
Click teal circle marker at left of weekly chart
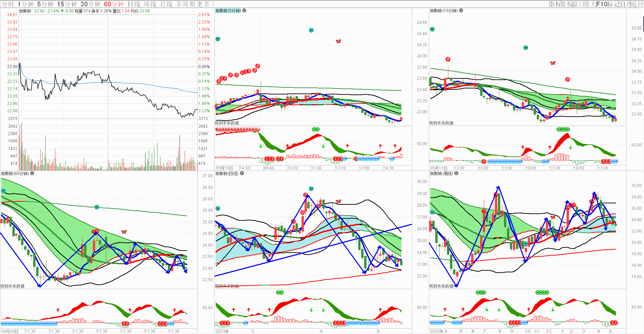(432, 212)
